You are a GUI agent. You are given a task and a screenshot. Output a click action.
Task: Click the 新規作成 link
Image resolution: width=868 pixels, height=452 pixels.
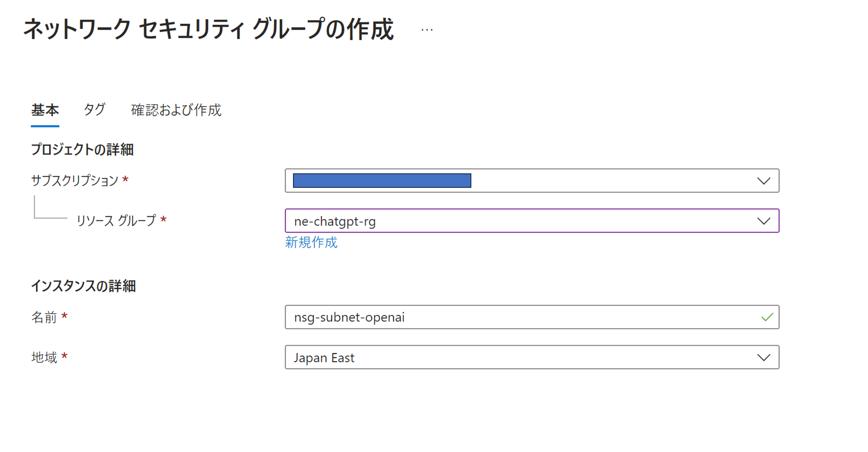pyautogui.click(x=311, y=242)
